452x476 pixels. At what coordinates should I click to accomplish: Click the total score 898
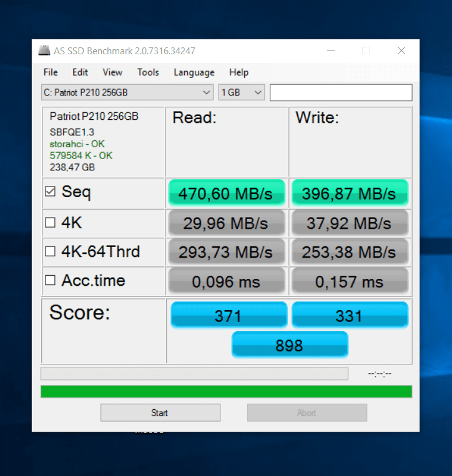tap(290, 345)
